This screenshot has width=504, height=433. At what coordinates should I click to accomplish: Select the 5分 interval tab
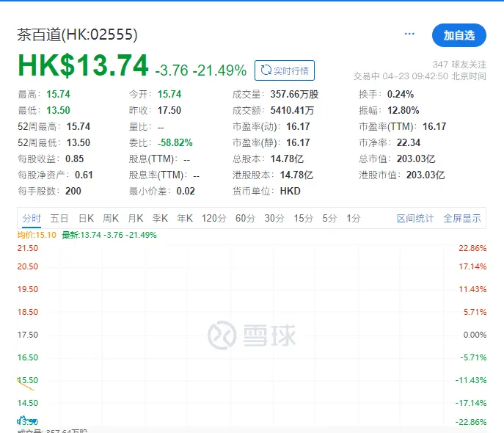click(x=329, y=219)
